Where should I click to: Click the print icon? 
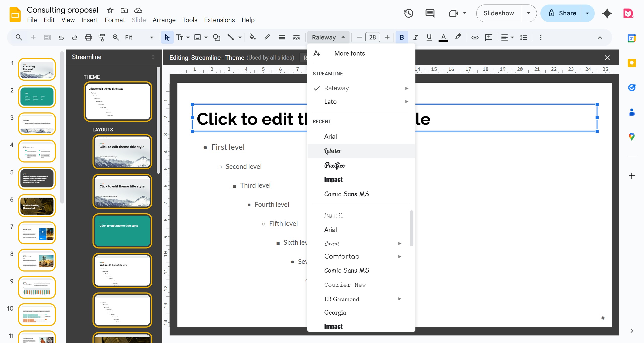tap(88, 37)
